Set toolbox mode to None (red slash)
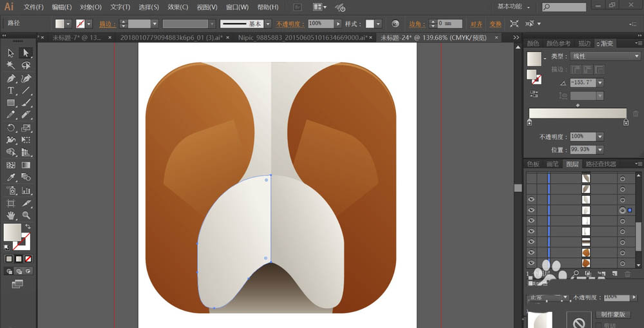The height and width of the screenshot is (328, 644). pos(28,259)
